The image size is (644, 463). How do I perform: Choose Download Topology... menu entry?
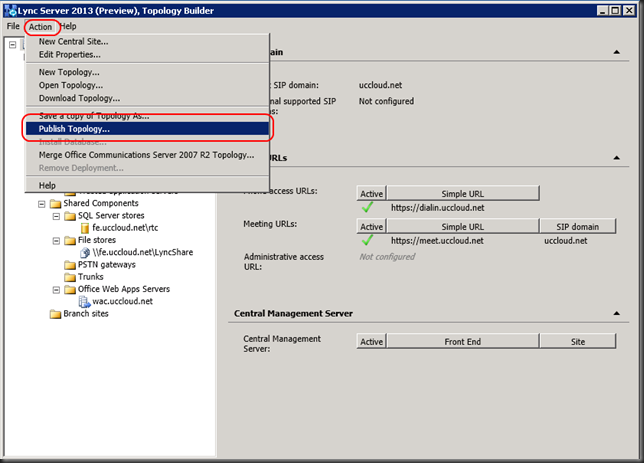(147, 99)
